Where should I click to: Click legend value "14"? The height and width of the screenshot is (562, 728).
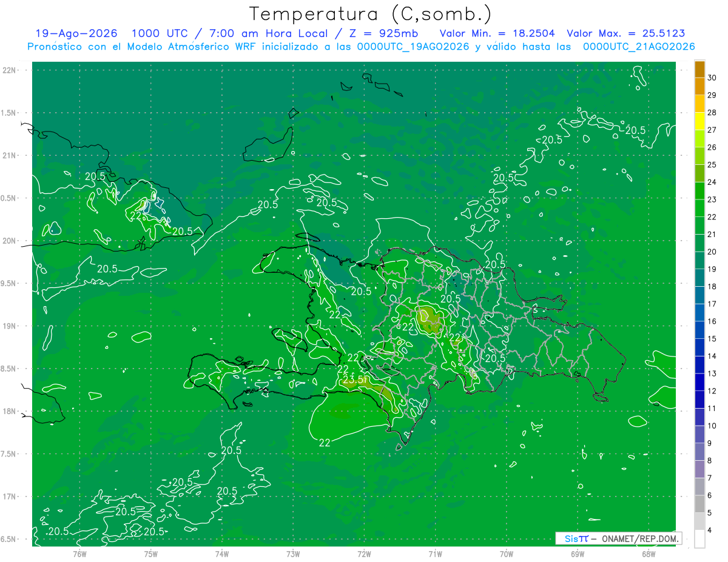(712, 356)
